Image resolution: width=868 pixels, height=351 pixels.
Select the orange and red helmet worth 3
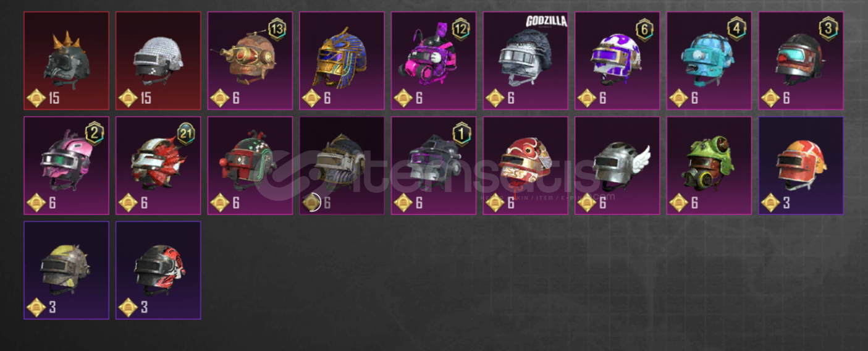801,166
